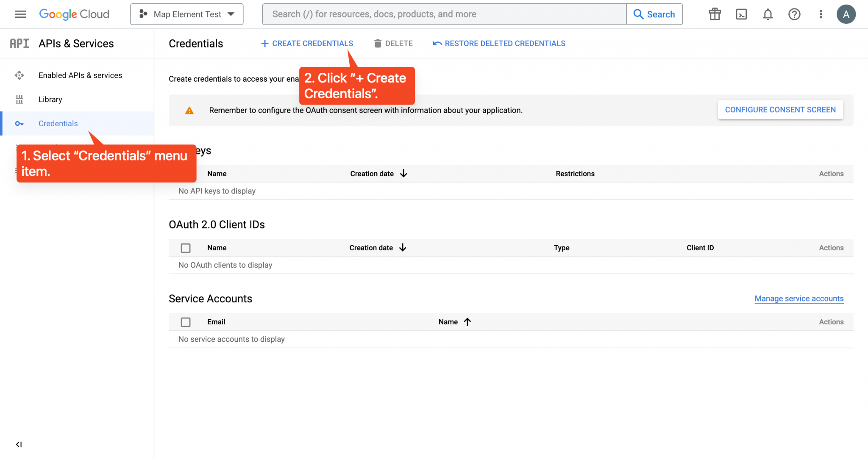Open the three-dot settings menu
Viewport: 868px width, 459px height.
(821, 14)
